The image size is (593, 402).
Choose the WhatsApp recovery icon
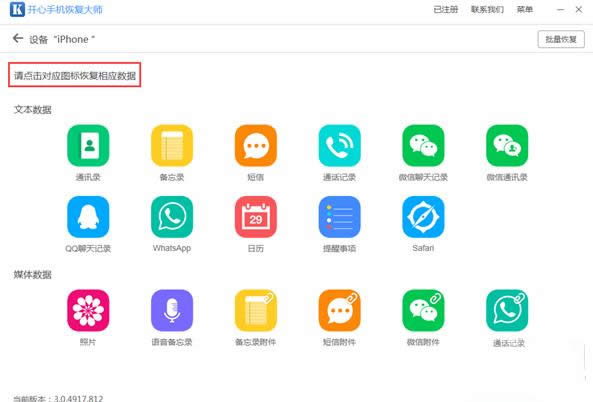[172, 217]
